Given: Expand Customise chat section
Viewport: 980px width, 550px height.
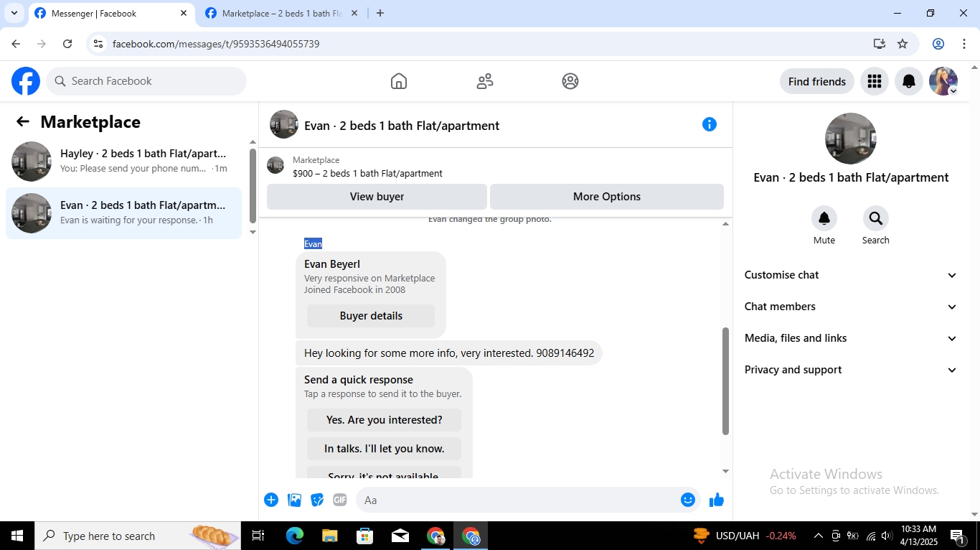Looking at the screenshot, I should point(851,275).
